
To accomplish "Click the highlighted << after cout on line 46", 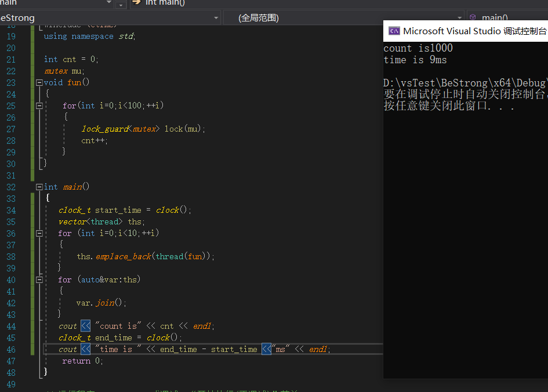I will (x=86, y=349).
